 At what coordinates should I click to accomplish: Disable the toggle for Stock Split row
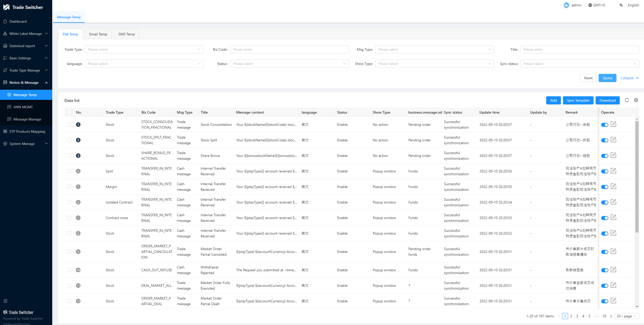[605, 140]
